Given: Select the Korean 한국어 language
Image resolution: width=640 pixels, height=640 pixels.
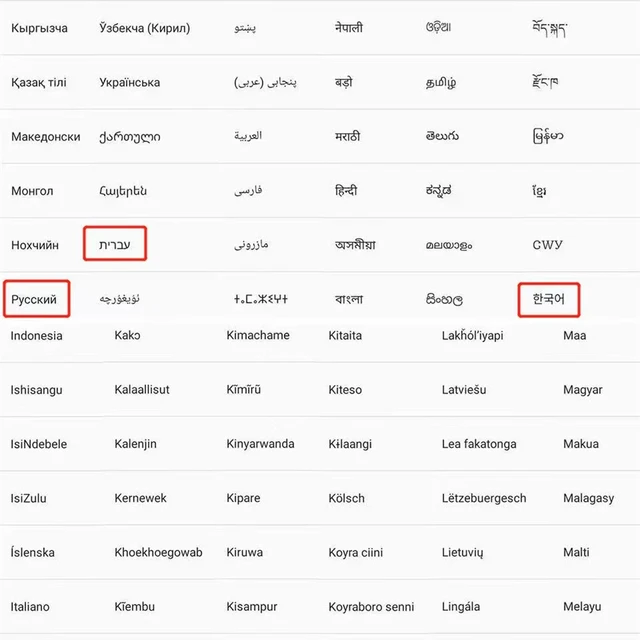Looking at the screenshot, I should point(549,298).
